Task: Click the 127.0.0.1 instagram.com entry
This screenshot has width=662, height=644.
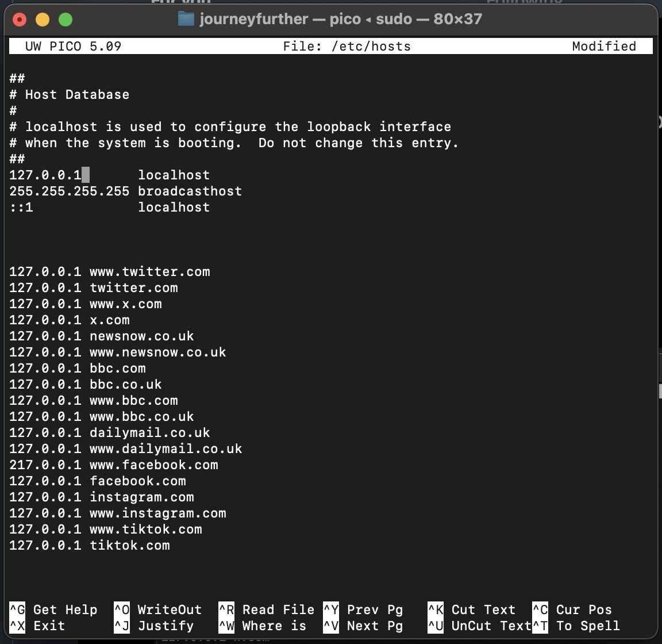Action: coord(101,497)
